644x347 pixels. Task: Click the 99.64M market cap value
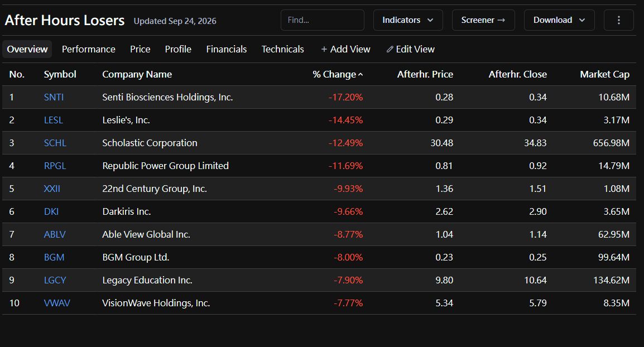pyautogui.click(x=614, y=258)
